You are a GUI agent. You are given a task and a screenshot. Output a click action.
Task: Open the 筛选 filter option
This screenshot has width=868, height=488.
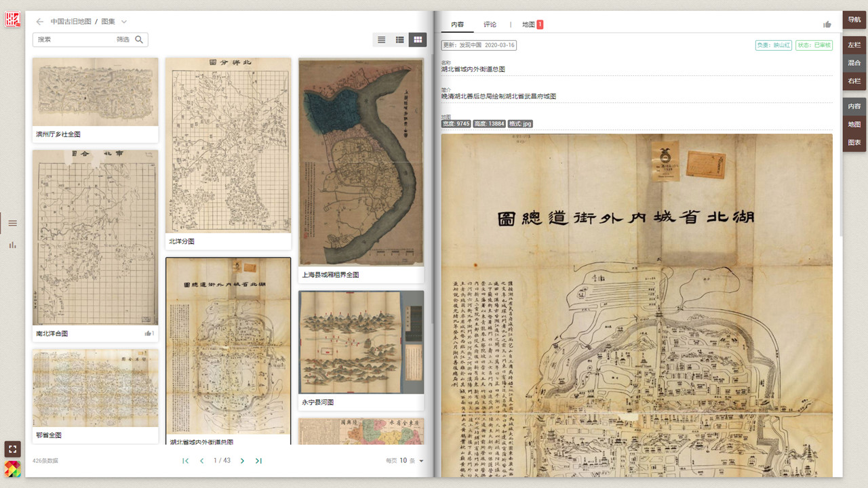coord(123,40)
